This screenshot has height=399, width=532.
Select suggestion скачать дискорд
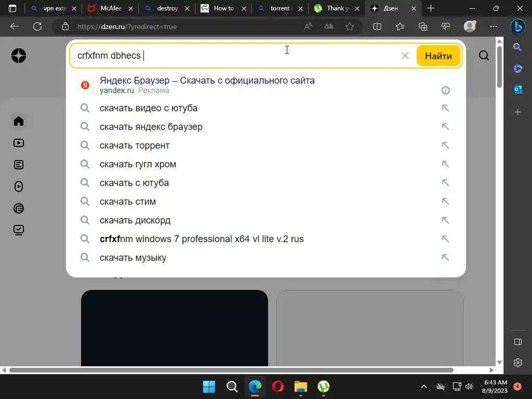click(x=265, y=220)
